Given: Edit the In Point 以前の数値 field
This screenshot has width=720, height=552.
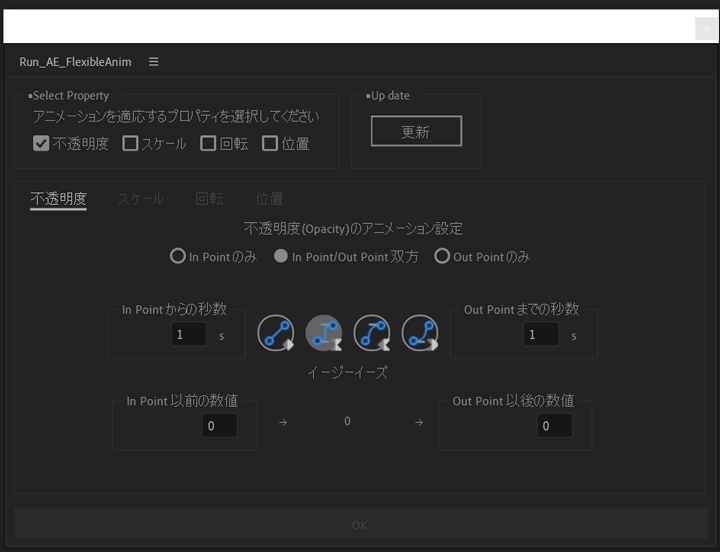Looking at the screenshot, I should (x=219, y=425).
